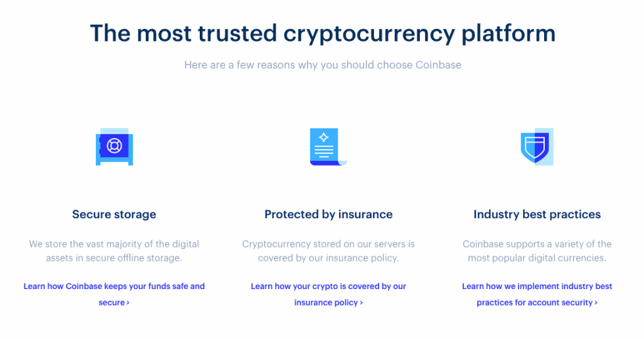
Task: Click the word "Coinbase" in the subtitle
Action: [x=438, y=65]
